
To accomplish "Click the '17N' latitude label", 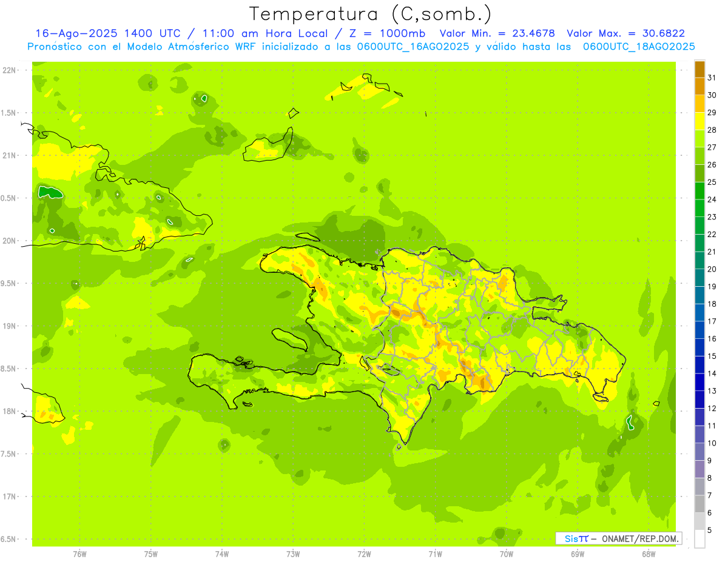I will point(10,497).
